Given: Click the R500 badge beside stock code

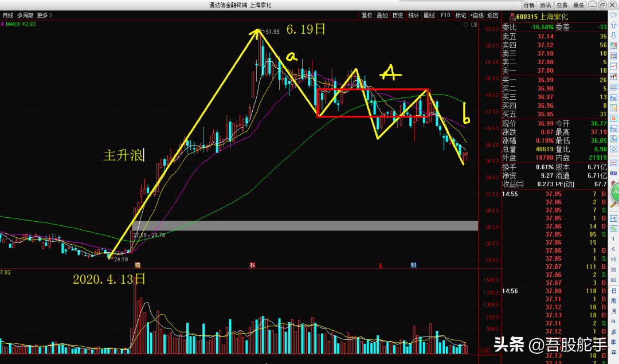Looking at the screenshot, I should coord(512,17).
